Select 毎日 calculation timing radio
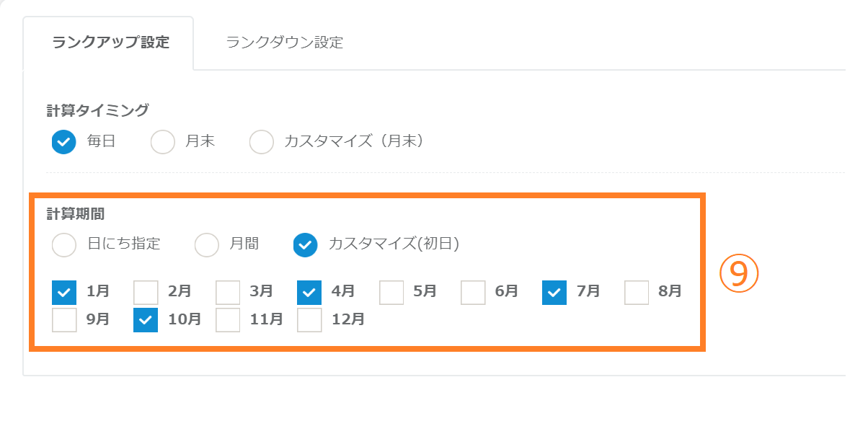 point(64,142)
